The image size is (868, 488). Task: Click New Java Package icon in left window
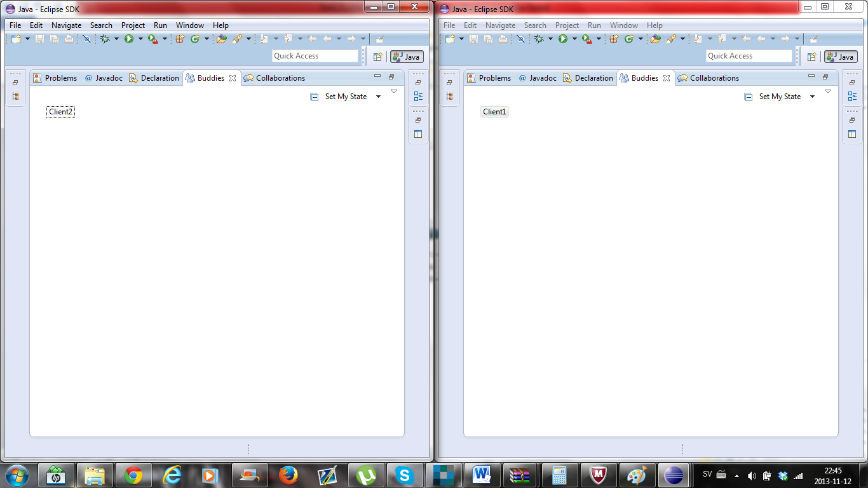pyautogui.click(x=180, y=39)
